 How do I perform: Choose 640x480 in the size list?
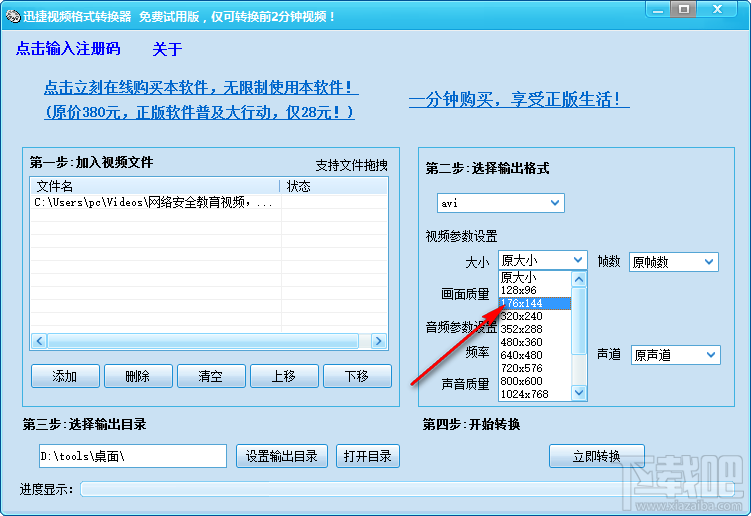point(535,355)
